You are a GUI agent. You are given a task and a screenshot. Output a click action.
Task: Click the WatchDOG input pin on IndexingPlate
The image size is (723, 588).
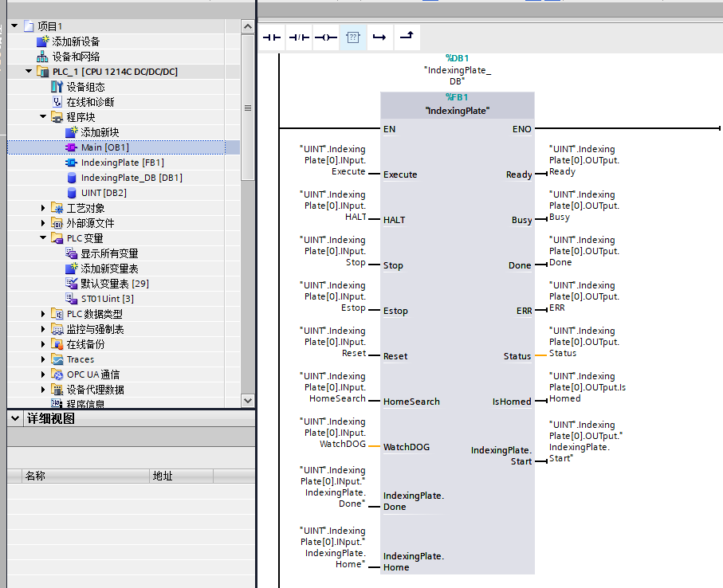(x=407, y=447)
